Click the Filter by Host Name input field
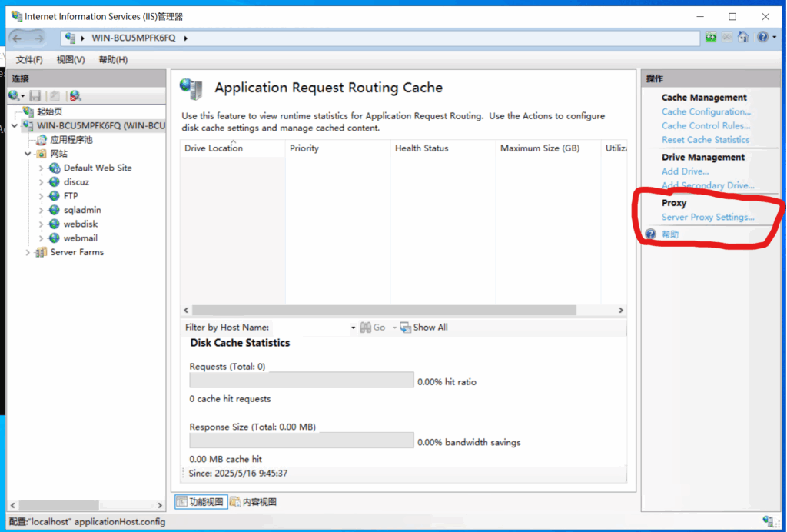Viewport: 787px width, 532px height. (x=311, y=328)
